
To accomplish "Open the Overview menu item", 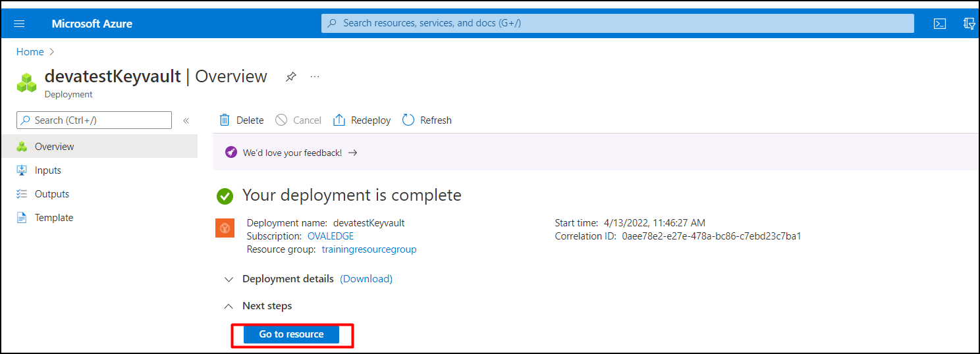I will click(99, 146).
